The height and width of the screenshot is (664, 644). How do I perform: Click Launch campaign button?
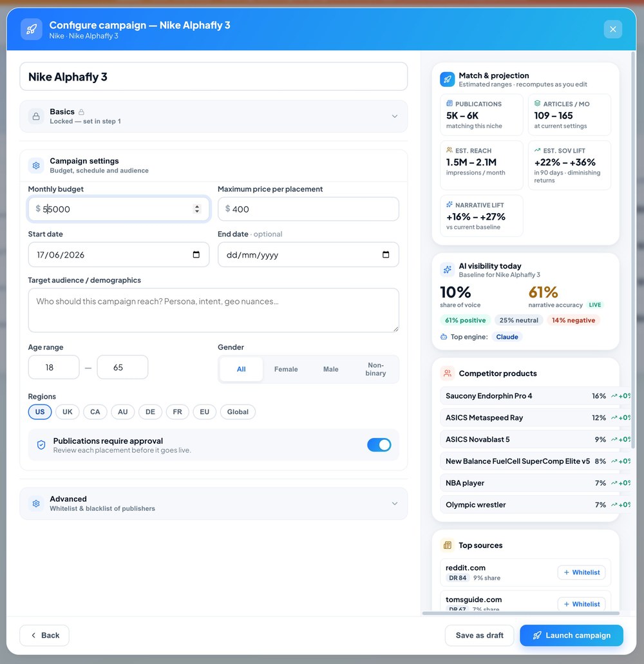[x=572, y=635]
